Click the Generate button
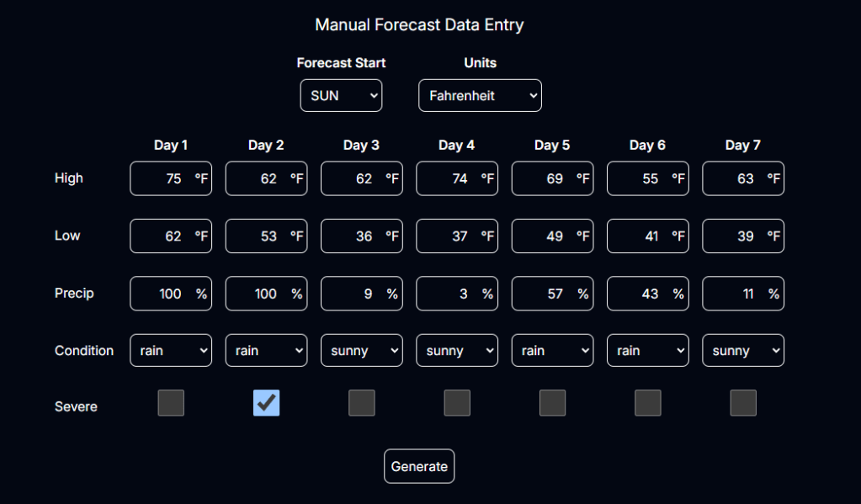861x504 pixels. click(x=419, y=466)
